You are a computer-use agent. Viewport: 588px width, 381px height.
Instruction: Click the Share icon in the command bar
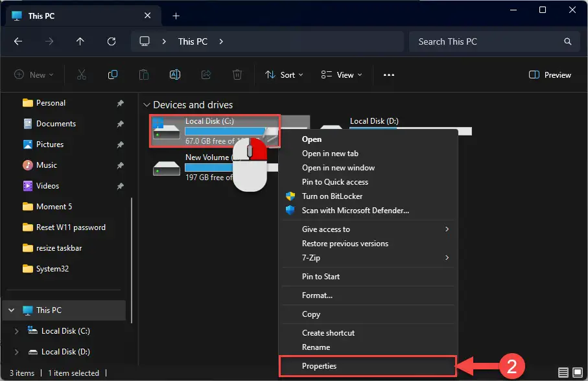206,75
